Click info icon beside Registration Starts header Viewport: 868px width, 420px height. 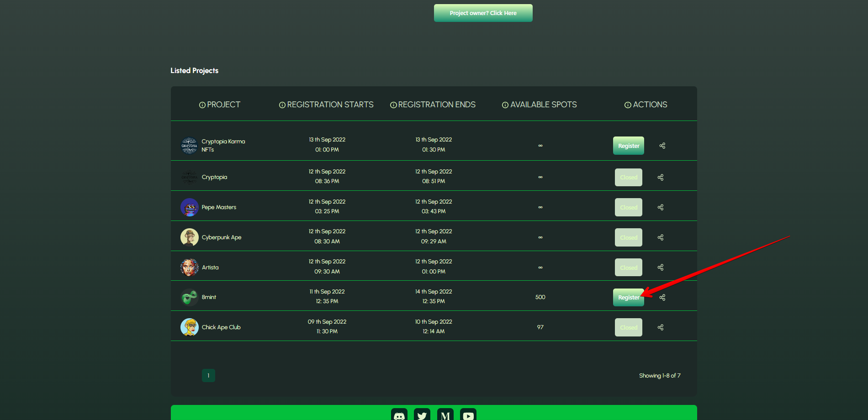click(x=282, y=105)
